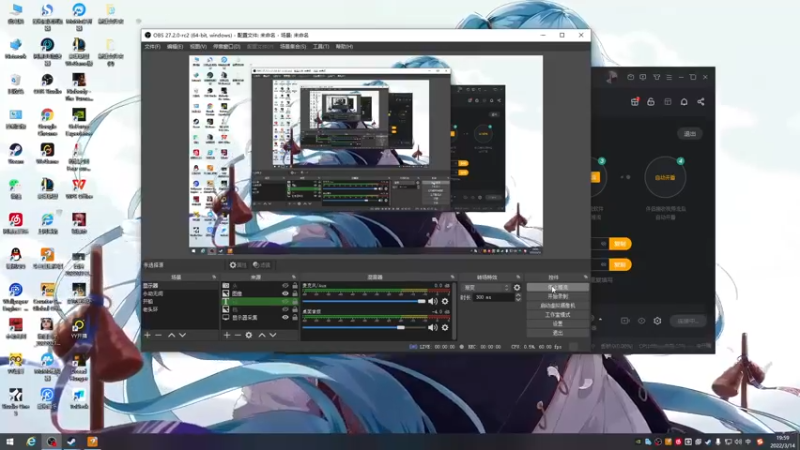
Task: Click the 自动开播 circle in the right window
Action: 665,178
